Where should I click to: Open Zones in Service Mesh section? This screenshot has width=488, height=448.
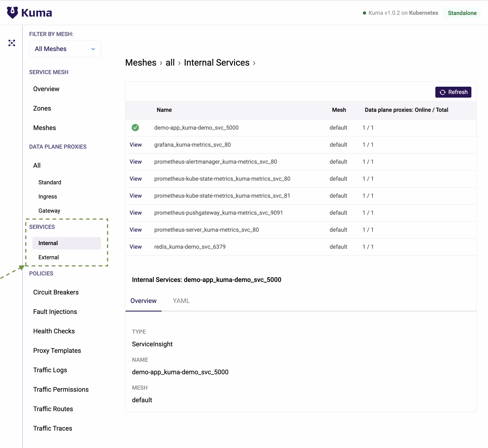pos(42,108)
